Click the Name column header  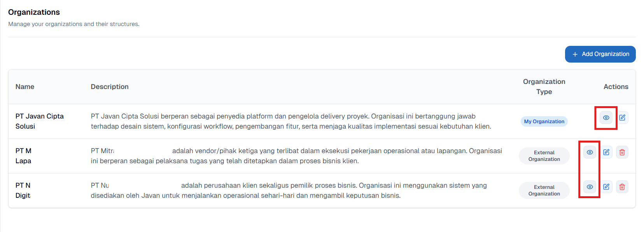point(25,87)
